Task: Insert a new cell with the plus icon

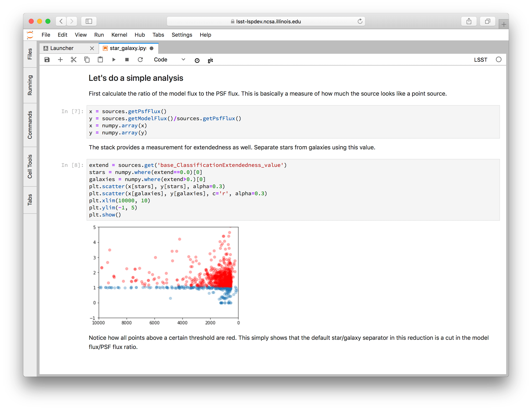Action: pos(60,60)
